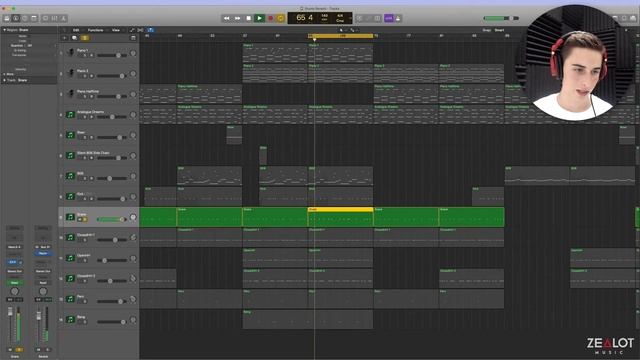
Task: Click the Stereo Out output slot on Snare strip
Action: point(14,271)
